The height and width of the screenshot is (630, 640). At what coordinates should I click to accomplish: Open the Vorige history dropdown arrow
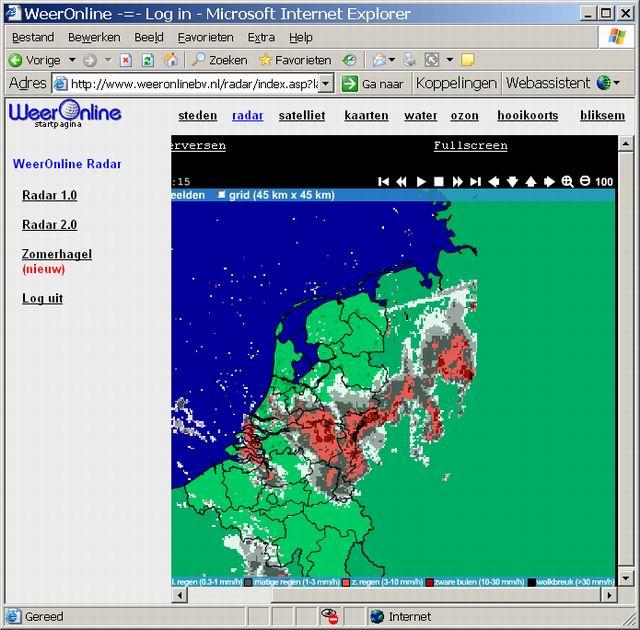point(72,60)
